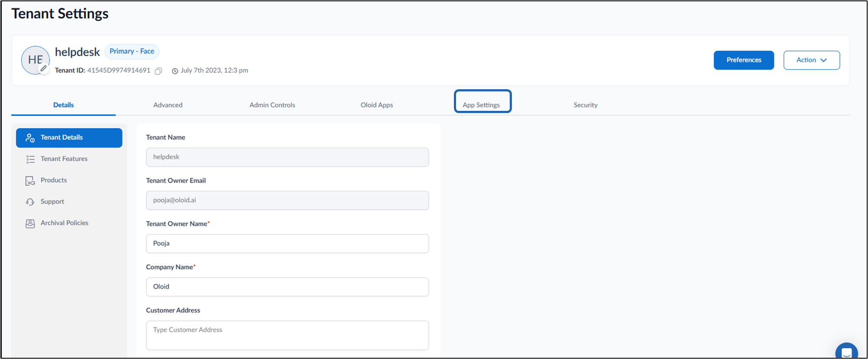This screenshot has width=868, height=359.
Task: Expand the Action dropdown
Action: (811, 60)
